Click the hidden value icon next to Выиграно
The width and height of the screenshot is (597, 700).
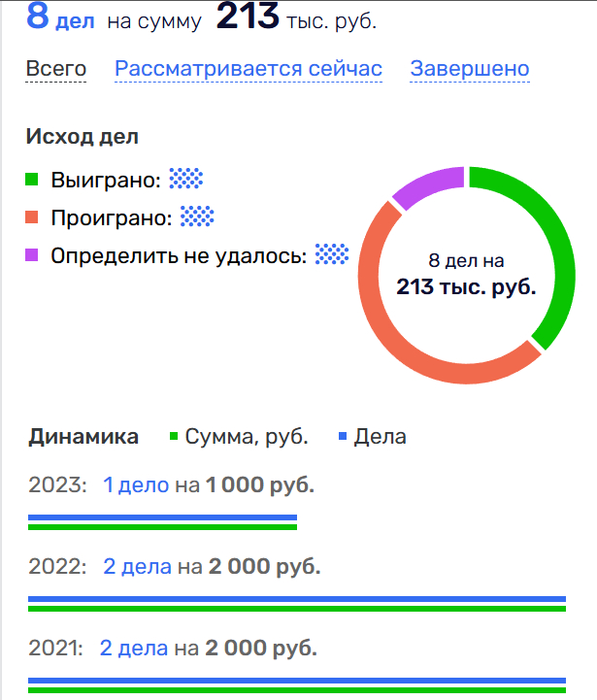pos(186,179)
